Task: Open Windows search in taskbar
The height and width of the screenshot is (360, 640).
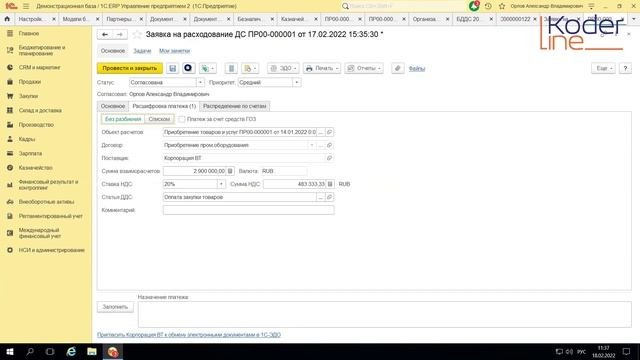Action: point(30,351)
